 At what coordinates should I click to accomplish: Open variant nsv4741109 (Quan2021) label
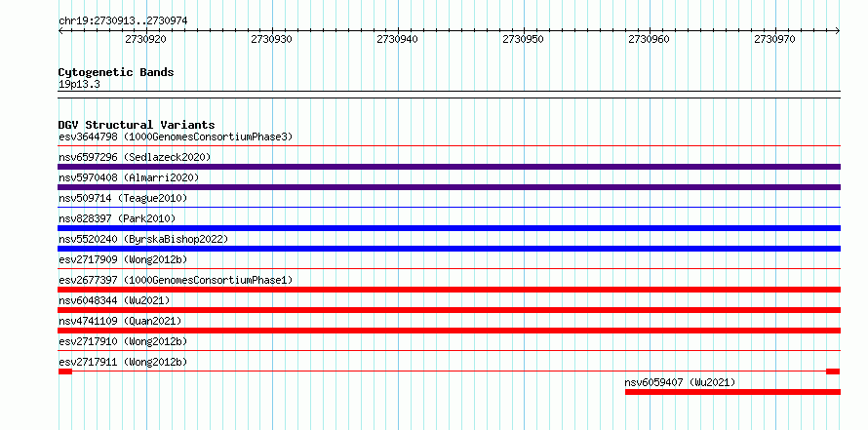(120, 321)
